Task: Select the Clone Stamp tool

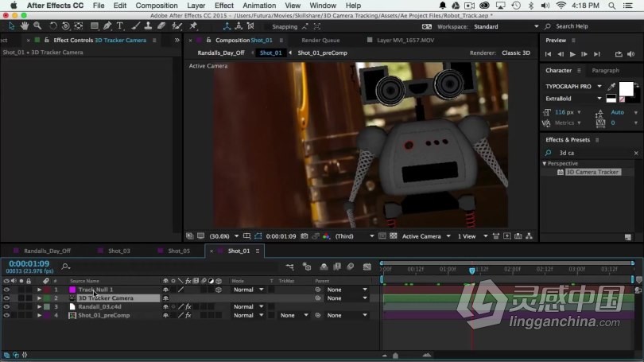Action: pos(148,26)
